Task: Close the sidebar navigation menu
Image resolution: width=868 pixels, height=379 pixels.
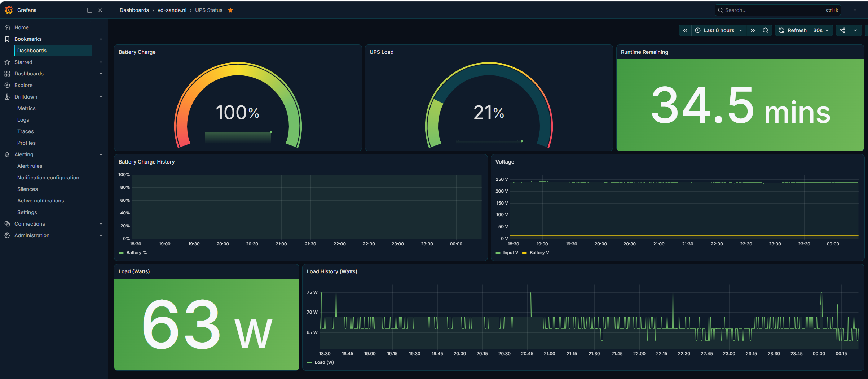Action: pyautogui.click(x=100, y=10)
